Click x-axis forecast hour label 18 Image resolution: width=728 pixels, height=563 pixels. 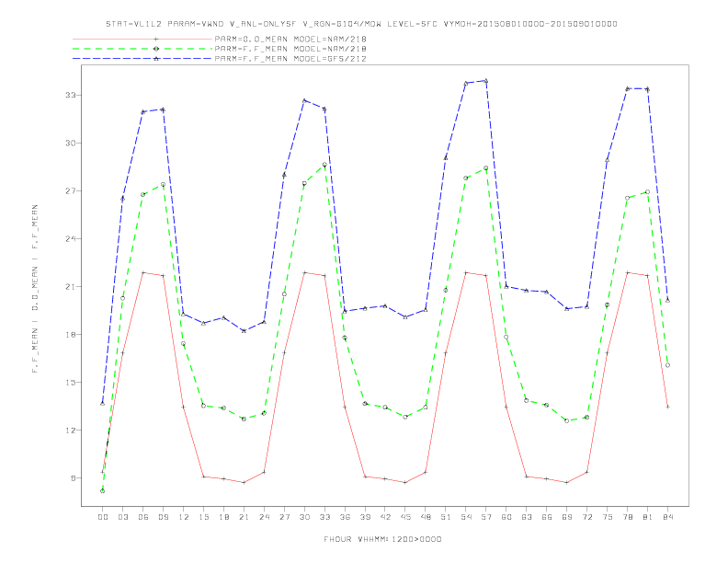coord(223,517)
